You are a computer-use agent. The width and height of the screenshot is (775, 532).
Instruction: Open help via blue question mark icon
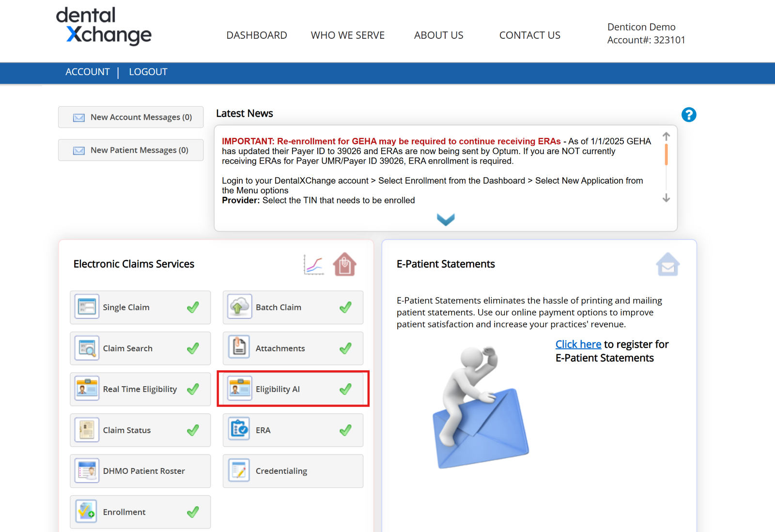(689, 115)
